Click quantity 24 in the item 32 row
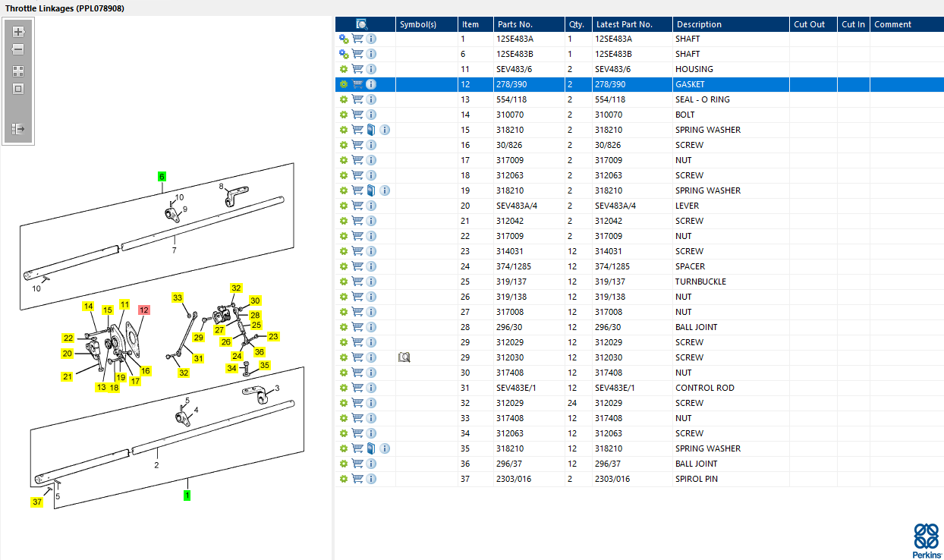 (x=572, y=403)
